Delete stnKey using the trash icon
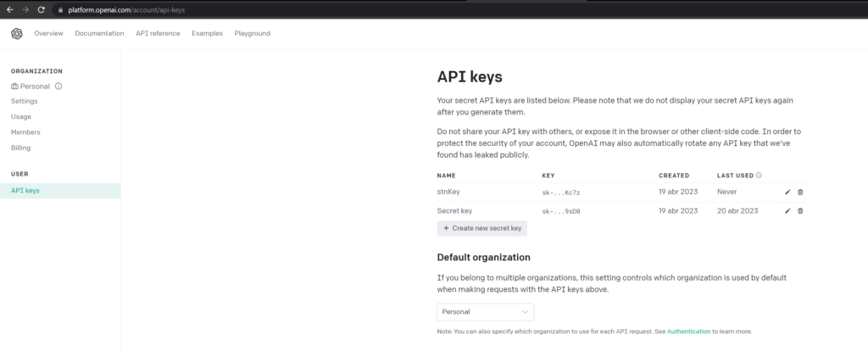This screenshot has width=868, height=352. [800, 193]
